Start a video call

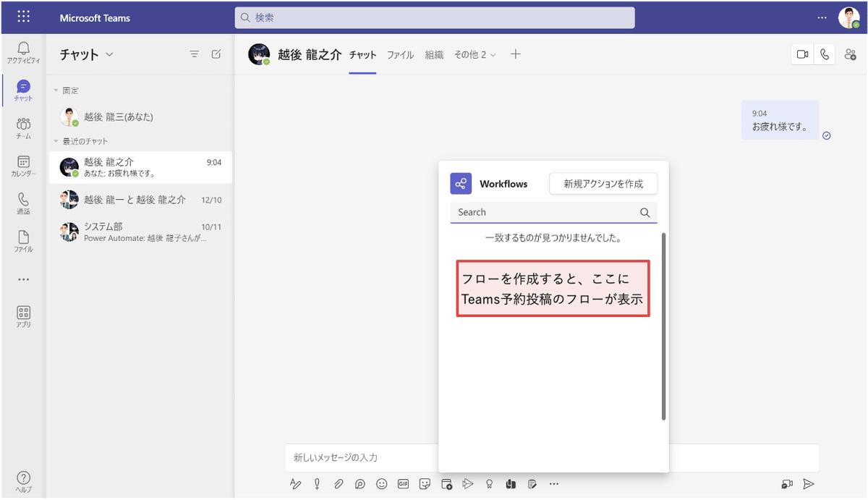click(x=802, y=54)
